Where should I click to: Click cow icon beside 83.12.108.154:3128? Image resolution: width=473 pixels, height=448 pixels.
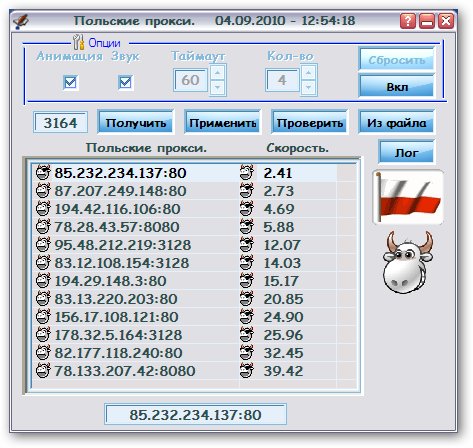pos(43,263)
